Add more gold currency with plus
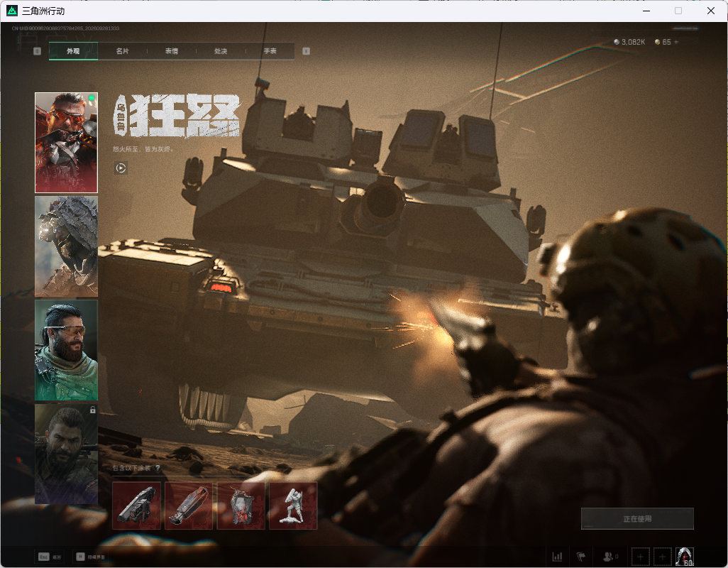 (x=676, y=42)
